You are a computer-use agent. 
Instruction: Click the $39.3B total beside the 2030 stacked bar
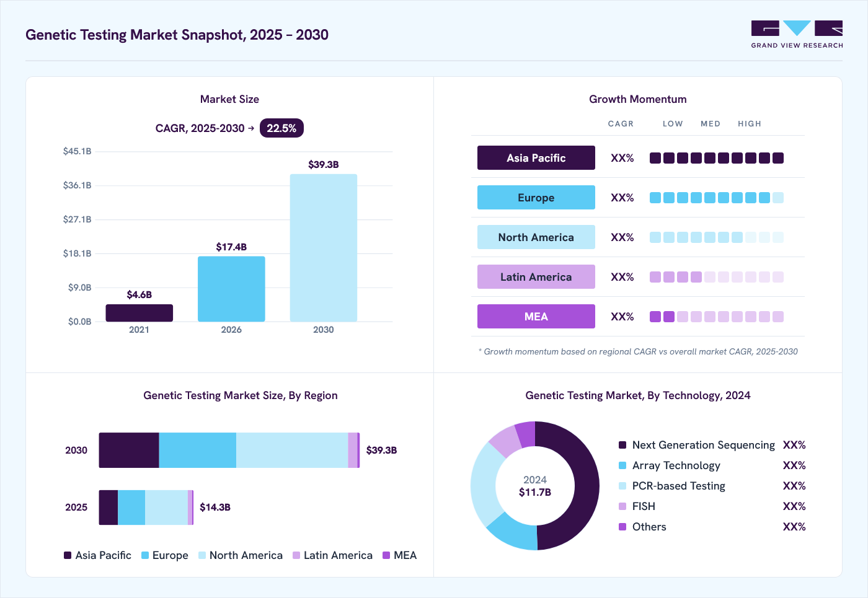click(x=381, y=450)
